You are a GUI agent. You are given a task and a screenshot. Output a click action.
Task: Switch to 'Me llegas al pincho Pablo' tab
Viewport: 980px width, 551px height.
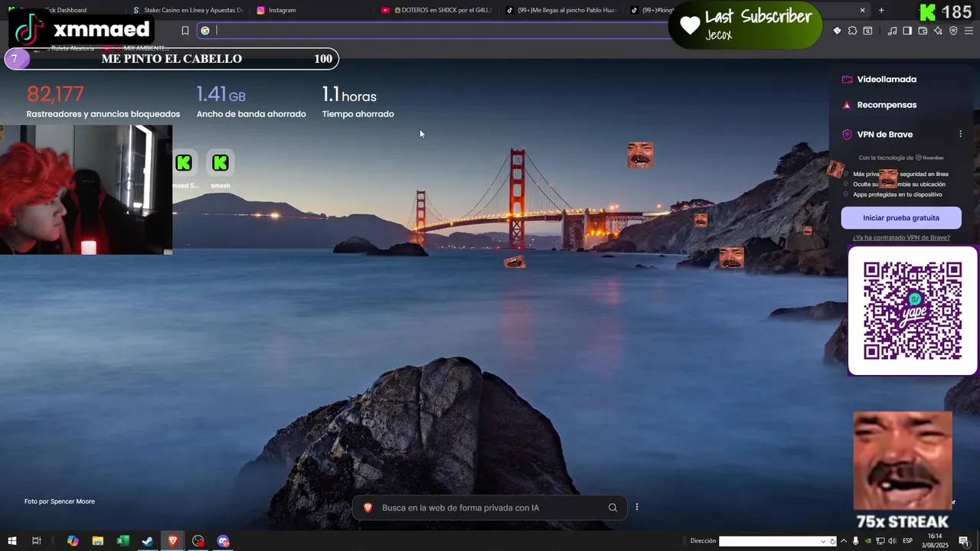562,10
